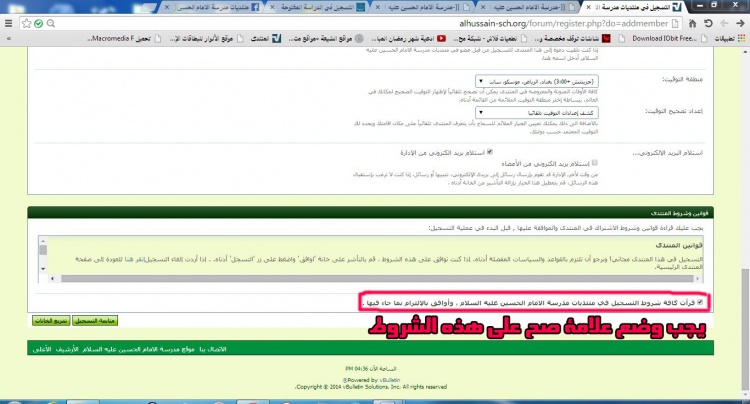Click the rules box scroll-right arrow
The image size is (750, 404).
point(698,278)
